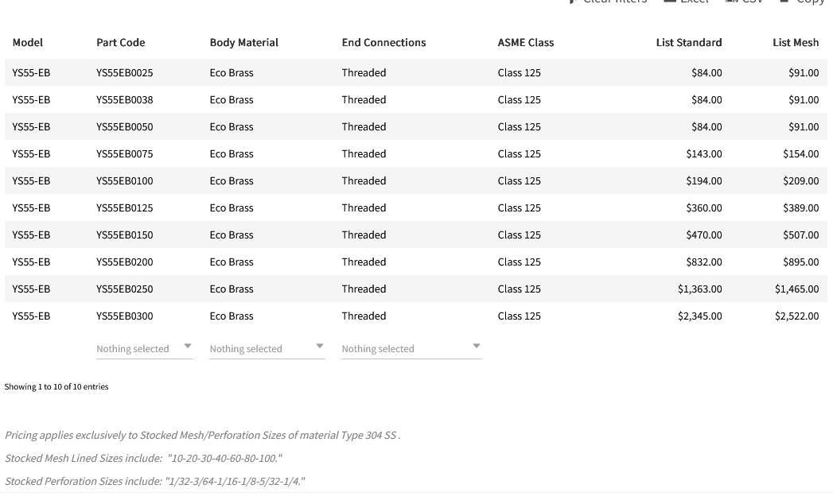Viewport: 833px width, 504px height.
Task: Sort by List Mesh price header
Action: pos(796,43)
